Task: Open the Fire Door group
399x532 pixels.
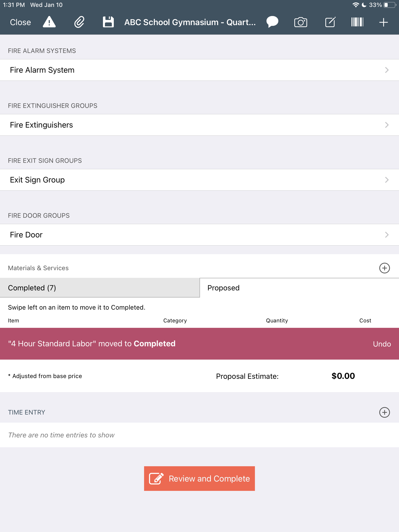Action: click(199, 235)
